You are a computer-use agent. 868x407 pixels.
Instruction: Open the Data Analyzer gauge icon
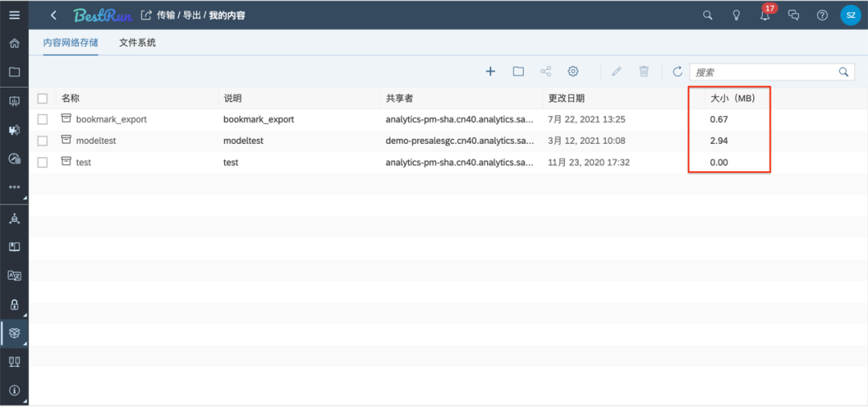(x=14, y=159)
